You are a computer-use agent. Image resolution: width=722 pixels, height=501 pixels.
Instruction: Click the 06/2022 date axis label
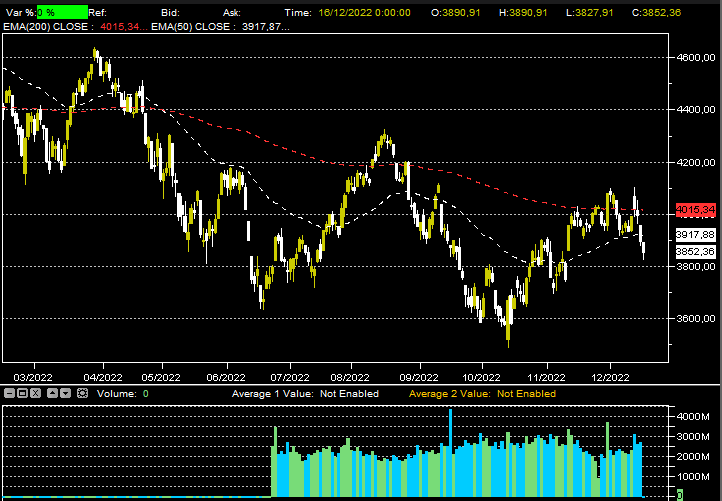[x=226, y=378]
